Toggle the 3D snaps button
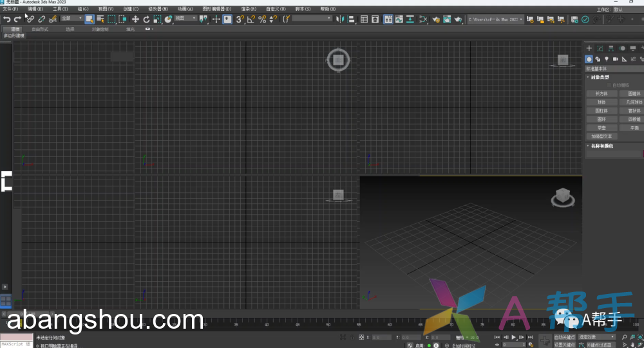644x348 pixels. [240, 19]
